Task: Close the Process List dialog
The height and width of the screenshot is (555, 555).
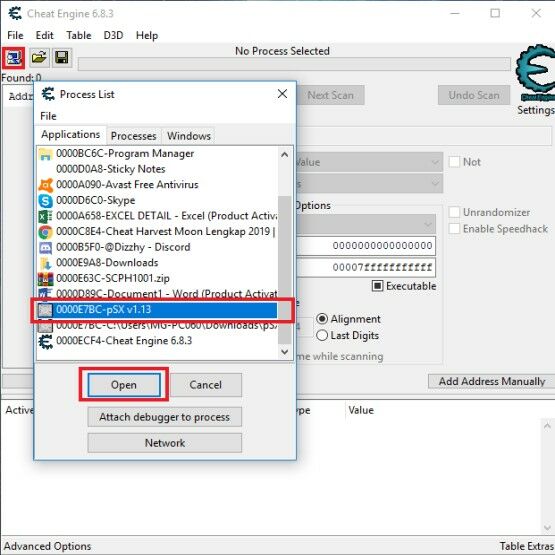Action: tap(282, 94)
